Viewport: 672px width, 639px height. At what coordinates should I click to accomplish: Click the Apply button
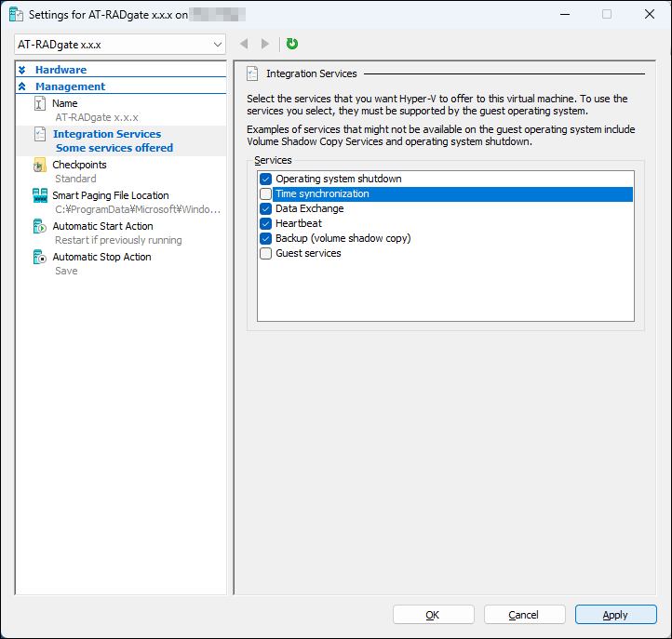[x=615, y=615]
